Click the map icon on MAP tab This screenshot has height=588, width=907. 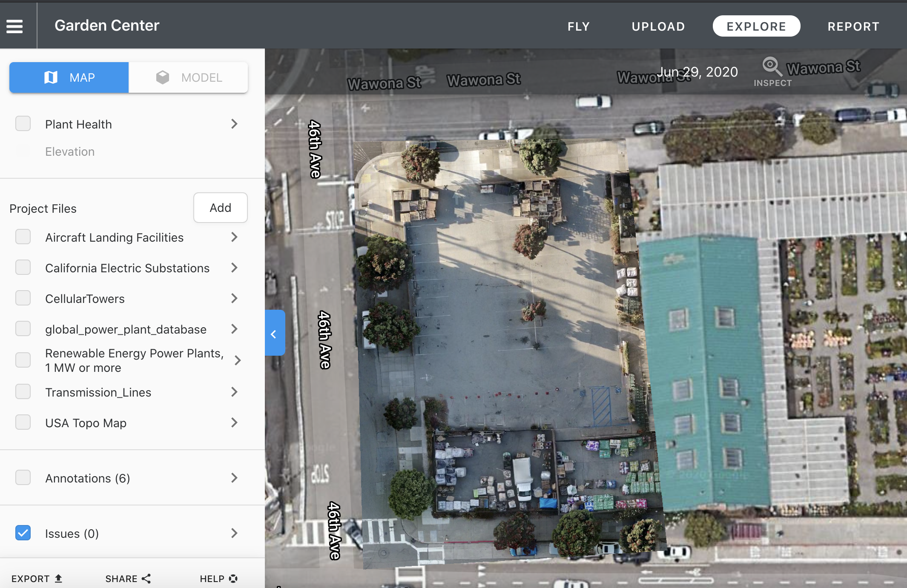point(51,77)
